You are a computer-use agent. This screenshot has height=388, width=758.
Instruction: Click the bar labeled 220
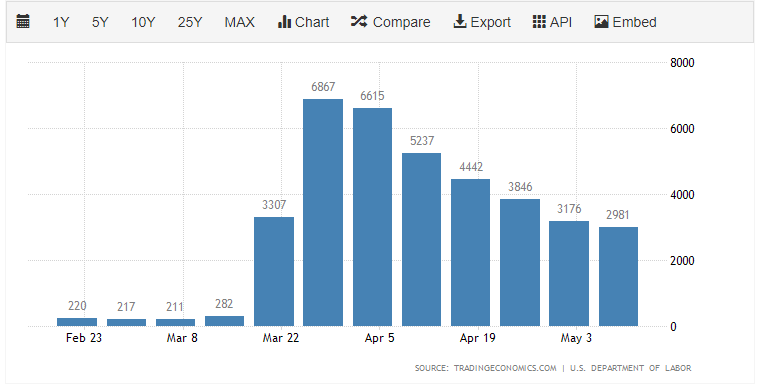pyautogui.click(x=77, y=322)
